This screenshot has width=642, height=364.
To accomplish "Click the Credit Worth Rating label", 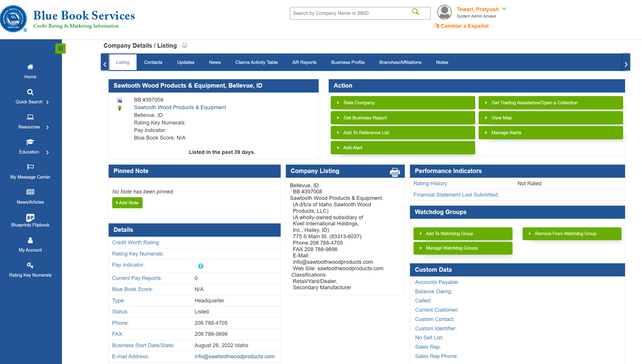I will coord(136,242).
